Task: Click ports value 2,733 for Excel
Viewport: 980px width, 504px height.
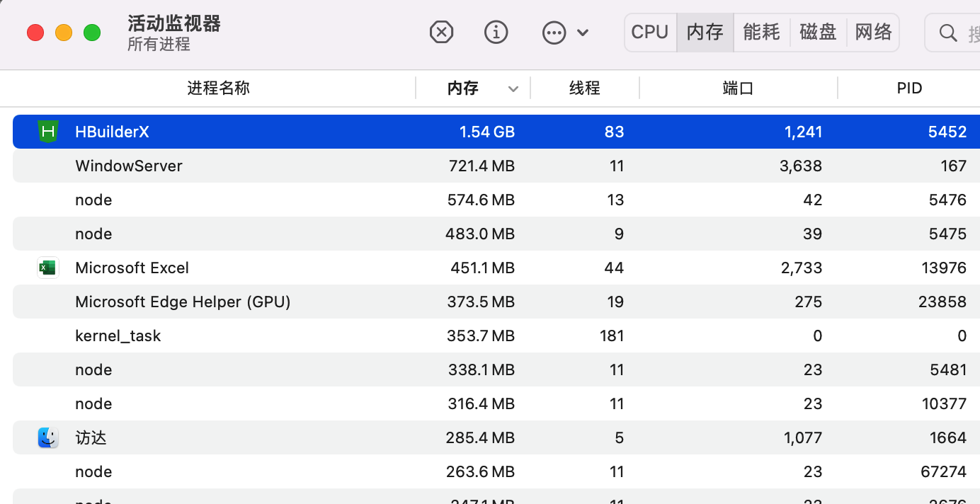Action: [x=800, y=268]
